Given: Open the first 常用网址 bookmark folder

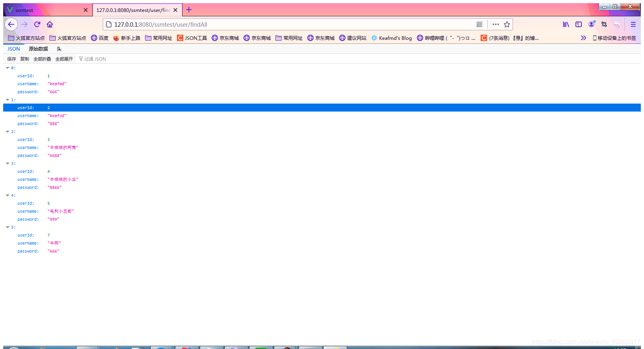Looking at the screenshot, I should (x=159, y=38).
